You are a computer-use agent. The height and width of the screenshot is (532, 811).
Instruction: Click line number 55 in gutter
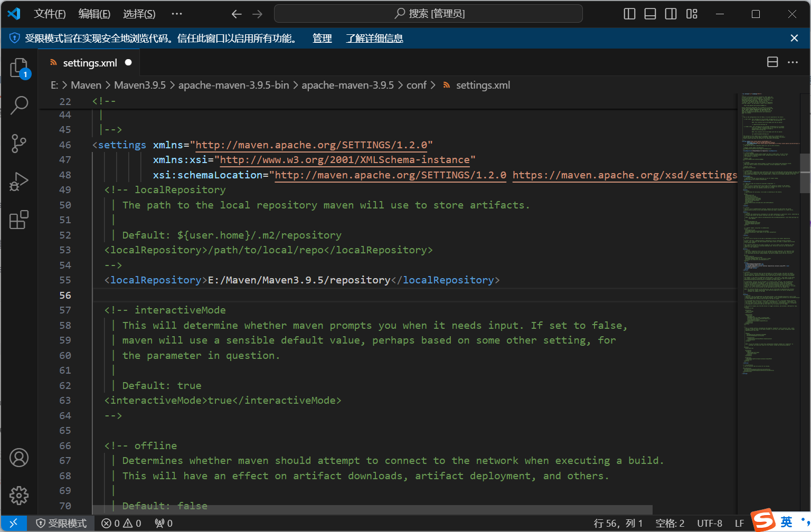click(65, 280)
